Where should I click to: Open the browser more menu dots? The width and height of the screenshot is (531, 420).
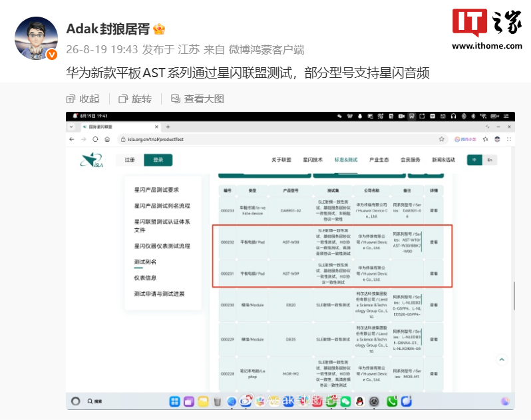coord(508,139)
